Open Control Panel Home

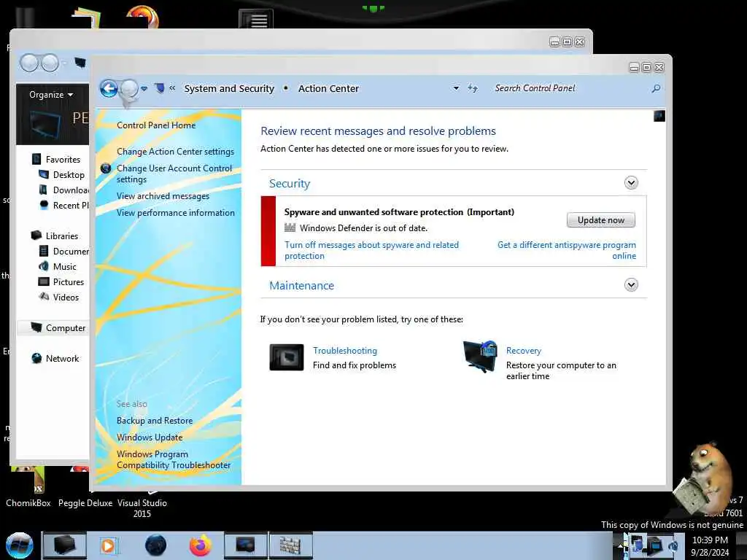point(156,125)
